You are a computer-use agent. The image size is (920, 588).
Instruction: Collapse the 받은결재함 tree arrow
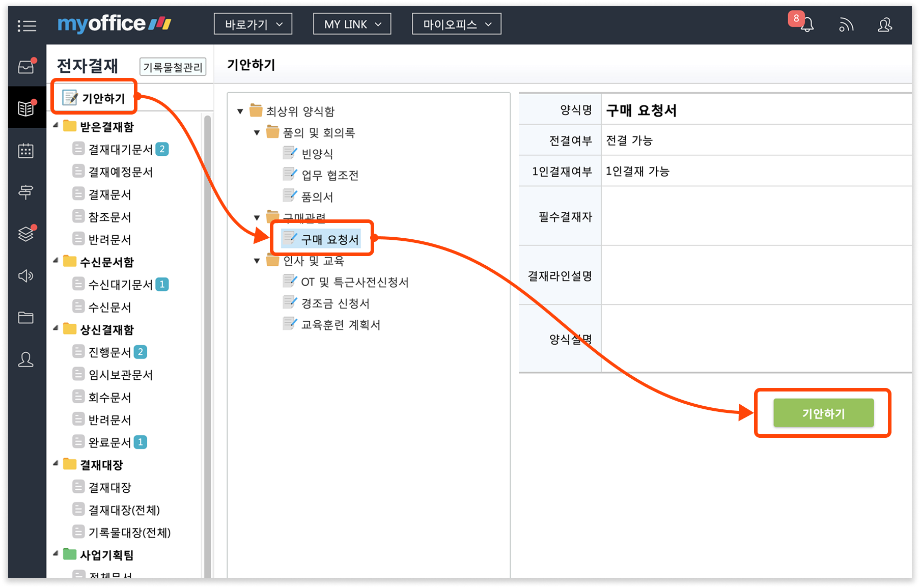(55, 125)
